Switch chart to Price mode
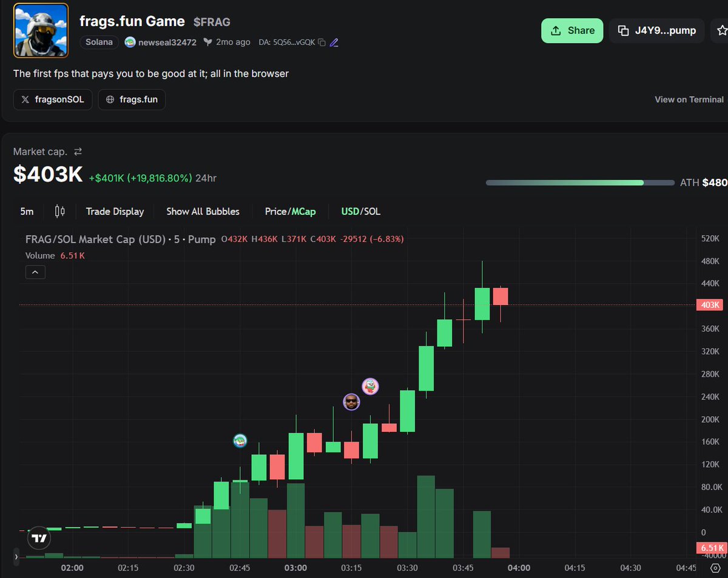The width and height of the screenshot is (728, 578). click(x=276, y=211)
